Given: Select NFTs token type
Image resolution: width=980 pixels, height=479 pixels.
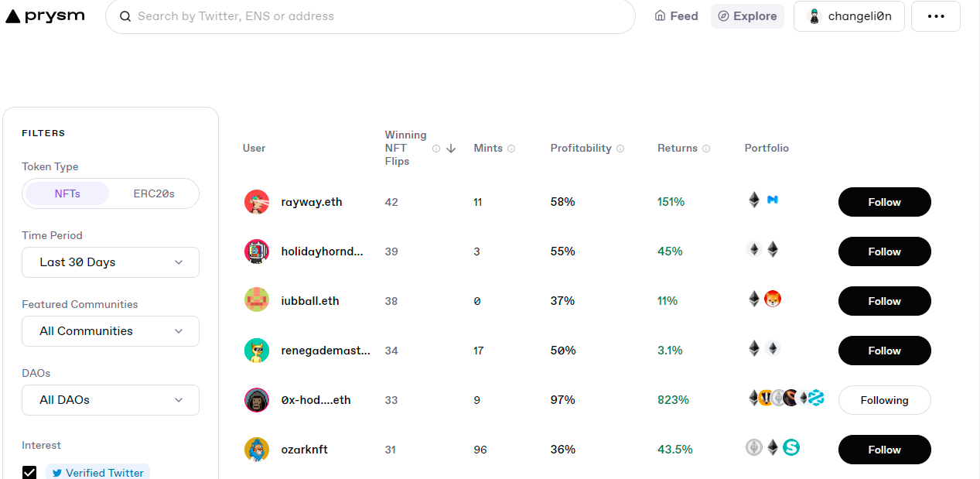Looking at the screenshot, I should click(x=67, y=193).
